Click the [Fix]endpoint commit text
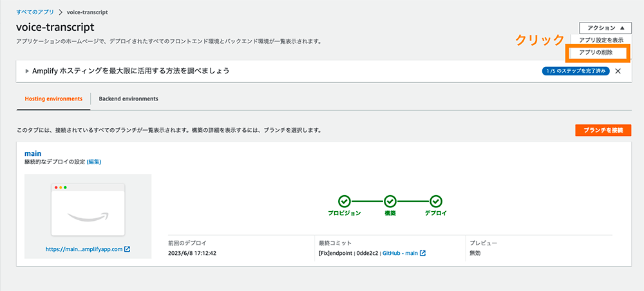Image resolution: width=644 pixels, height=291 pixels. (336, 253)
